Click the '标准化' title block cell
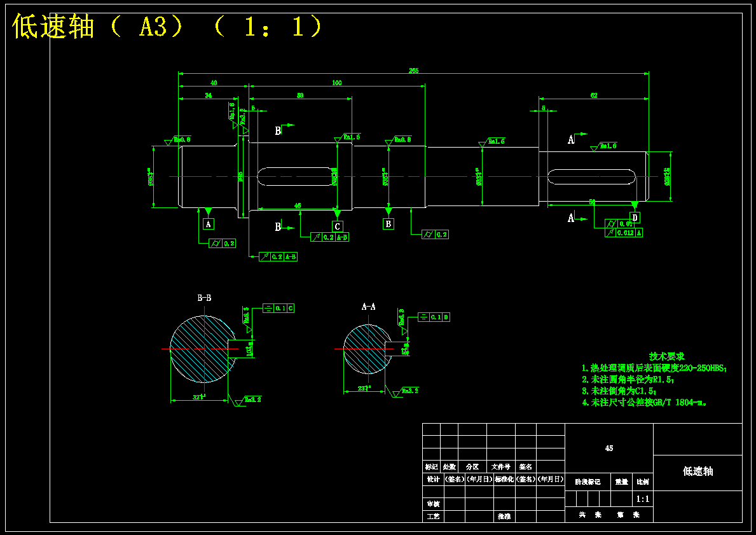 click(504, 479)
